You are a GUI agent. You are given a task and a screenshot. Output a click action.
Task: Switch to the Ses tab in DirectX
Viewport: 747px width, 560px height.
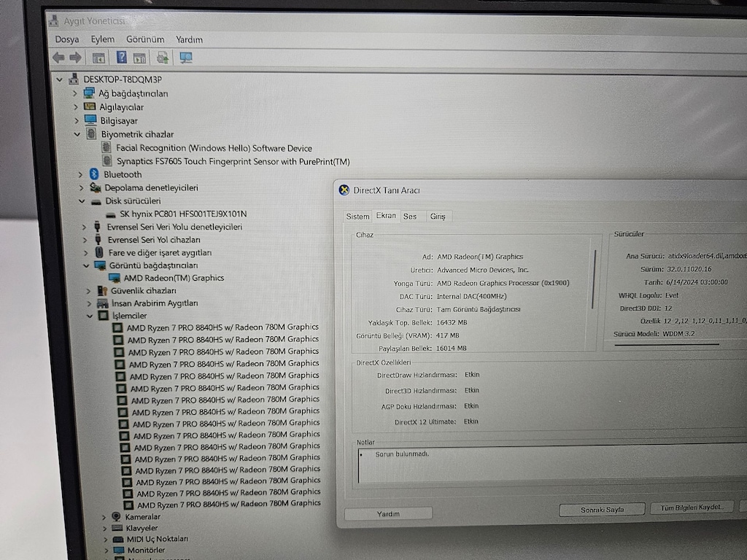click(410, 216)
